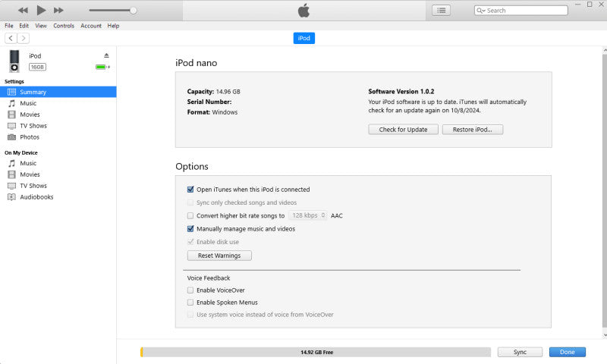Viewport: 607px width, 364px height.
Task: Open the File menu
Action: 9,26
